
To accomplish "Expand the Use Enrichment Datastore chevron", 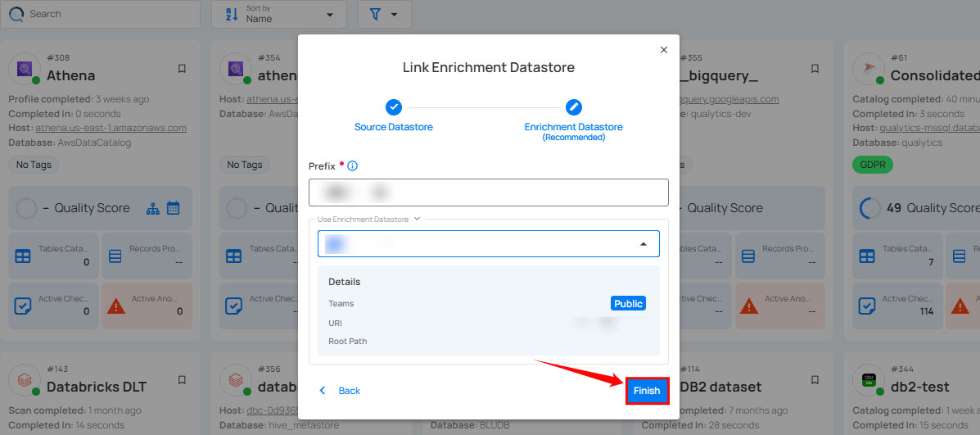I will 418,219.
